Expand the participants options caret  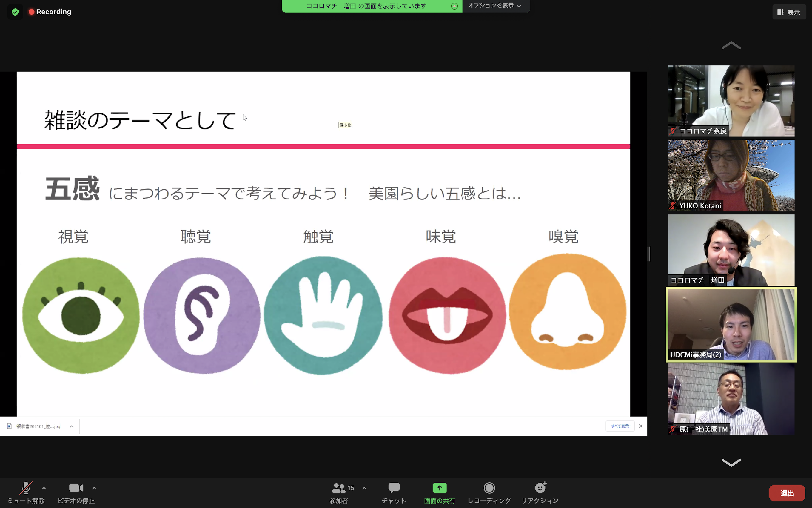coord(364,488)
